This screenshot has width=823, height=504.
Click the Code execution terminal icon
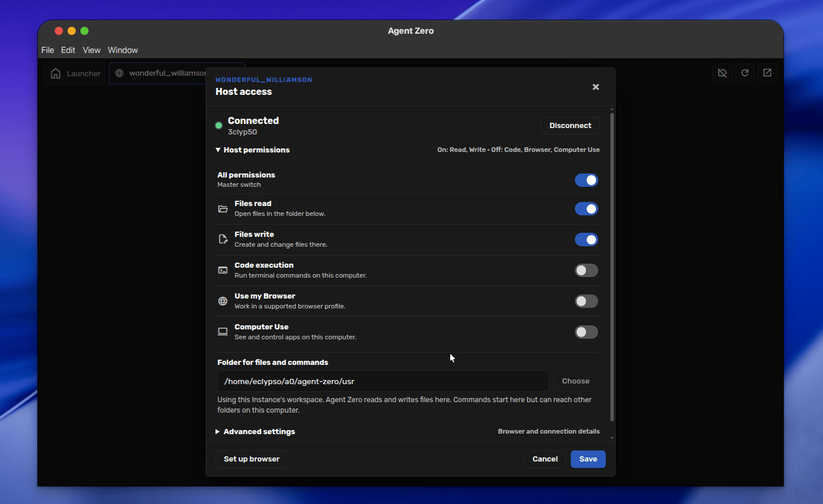(222, 270)
